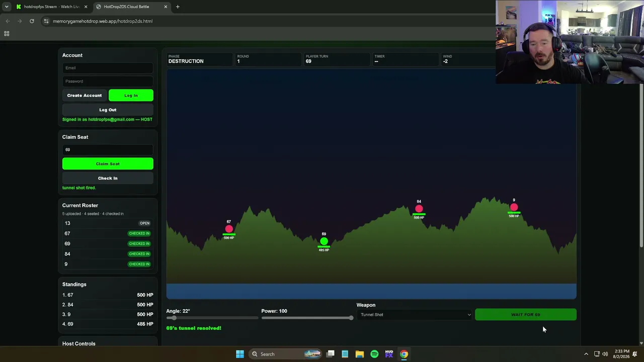Viewport: 644px width, 362px height.
Task: Open network settings tray icon
Action: pos(597,354)
